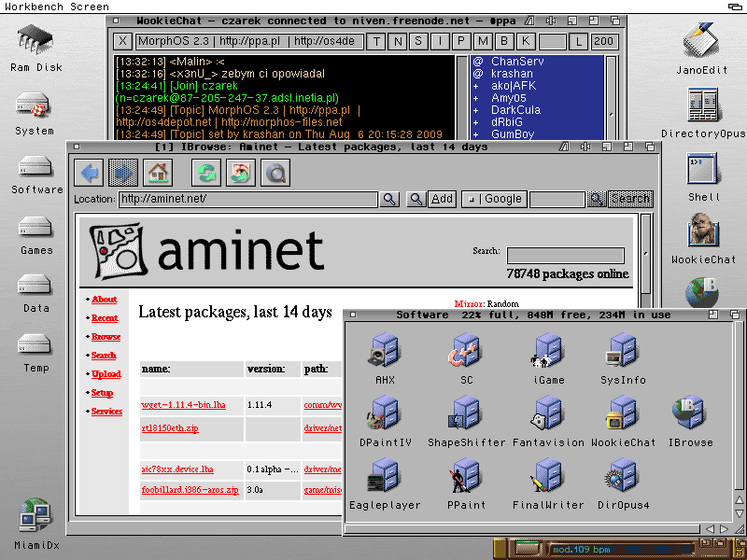
Task: Open the Shell desktop icon
Action: (702, 170)
